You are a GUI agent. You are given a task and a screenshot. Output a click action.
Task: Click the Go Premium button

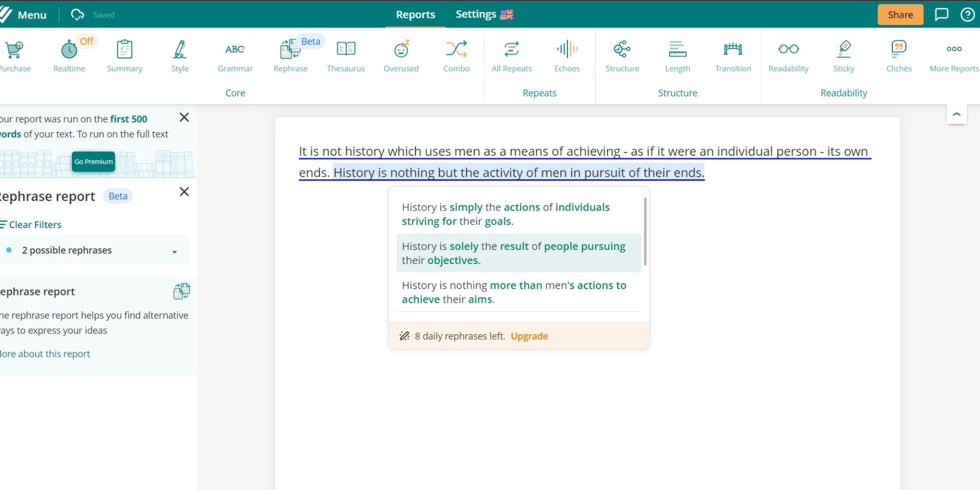tap(93, 162)
